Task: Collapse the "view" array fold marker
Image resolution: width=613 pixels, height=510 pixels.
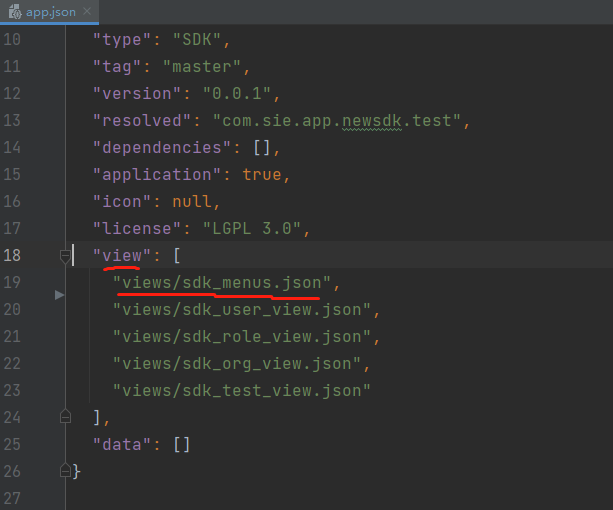Action: [x=66, y=256]
